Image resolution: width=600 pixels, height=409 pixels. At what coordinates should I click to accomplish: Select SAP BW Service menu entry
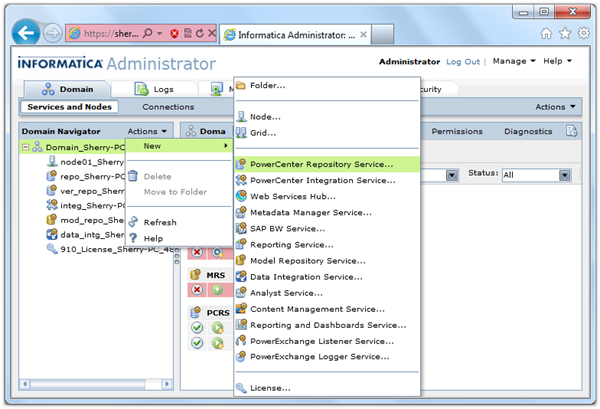tap(327, 228)
